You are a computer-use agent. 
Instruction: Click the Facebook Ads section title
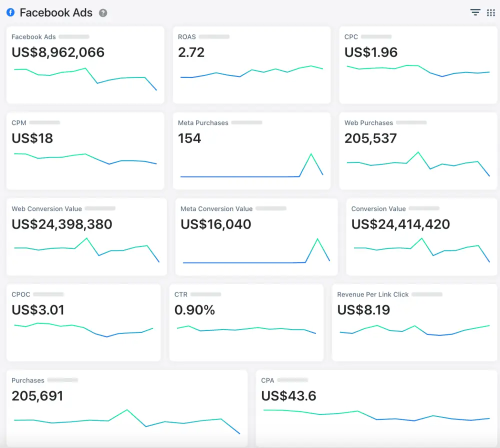tap(56, 13)
